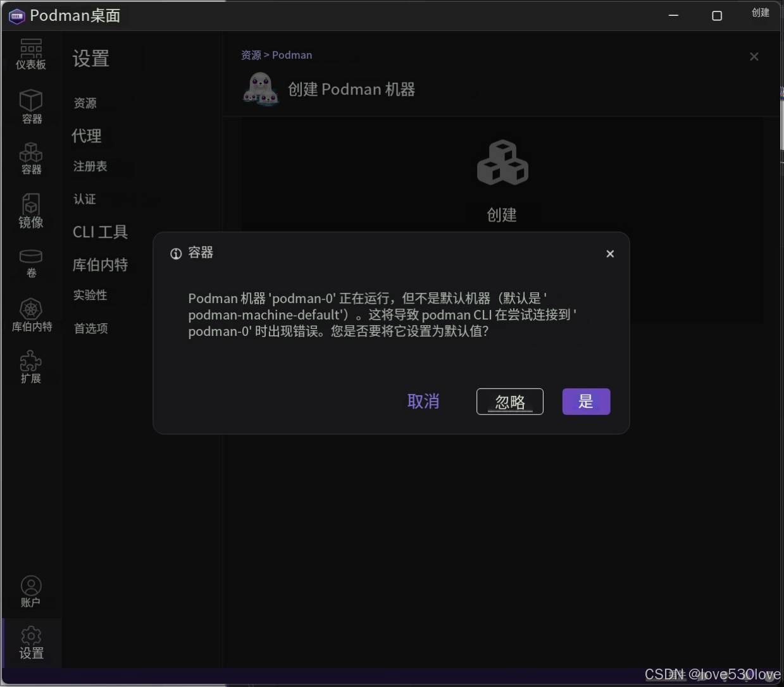The width and height of the screenshot is (784, 687).
Task: Click the 资源 breadcrumb link
Action: 251,55
